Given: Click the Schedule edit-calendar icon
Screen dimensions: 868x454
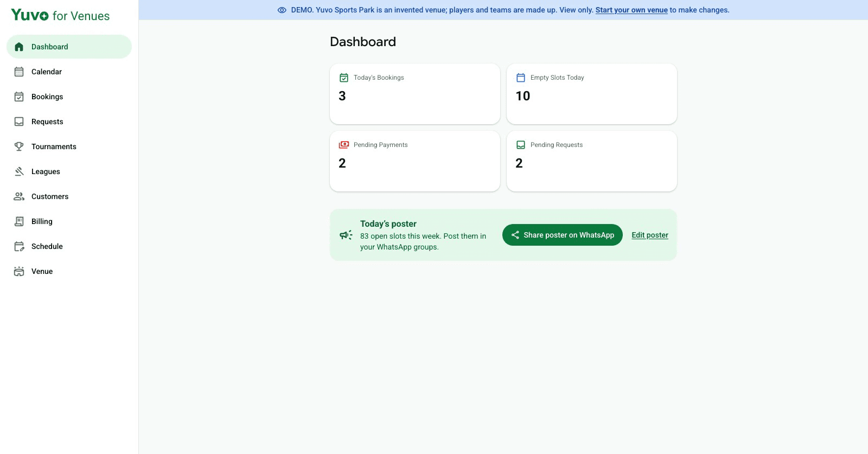Looking at the screenshot, I should coord(19,246).
